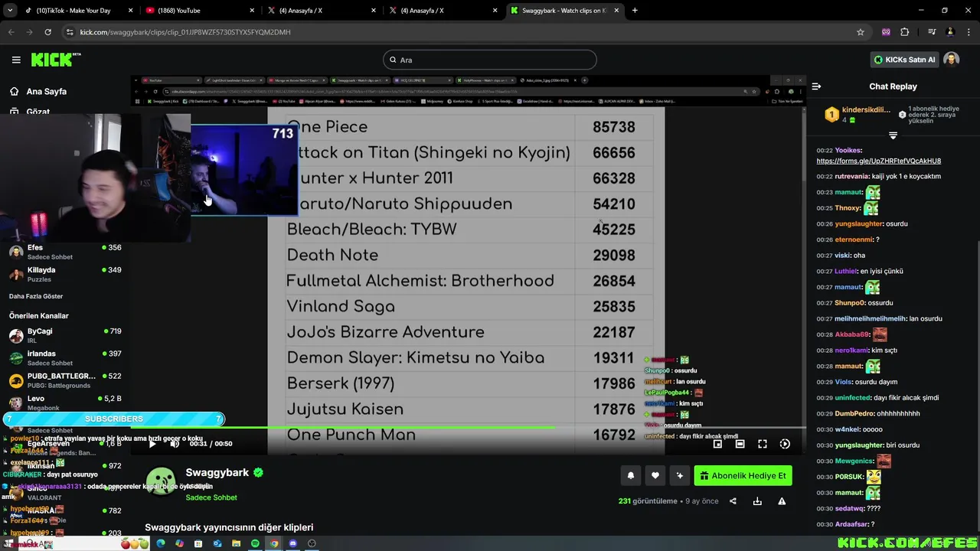Open the purple extension icon in toolbar
Screen dimensions: 980x551
pyautogui.click(x=887, y=32)
